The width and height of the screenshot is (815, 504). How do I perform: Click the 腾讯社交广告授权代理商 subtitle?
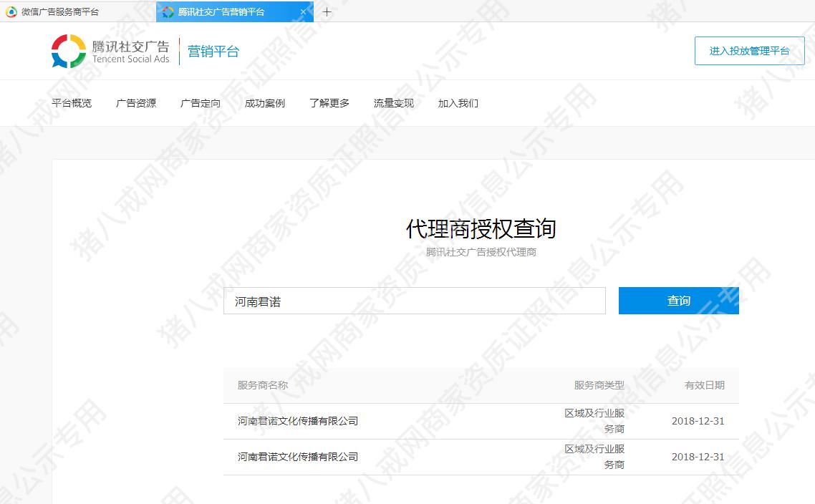(x=481, y=253)
